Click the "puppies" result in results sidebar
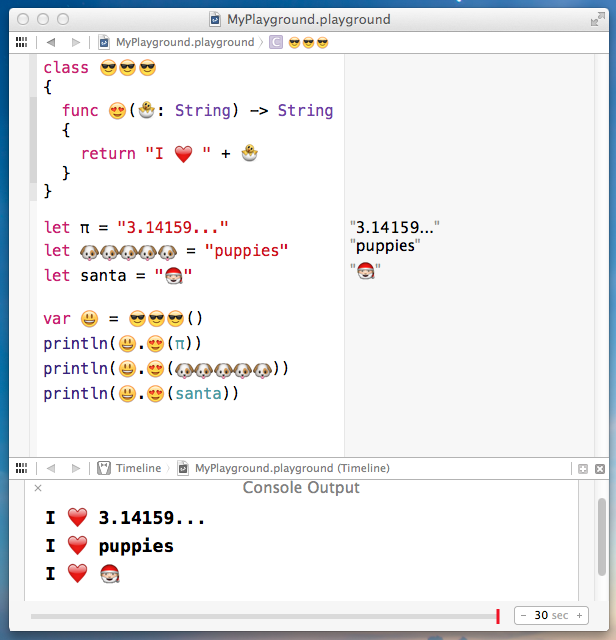The image size is (616, 640). pos(385,246)
